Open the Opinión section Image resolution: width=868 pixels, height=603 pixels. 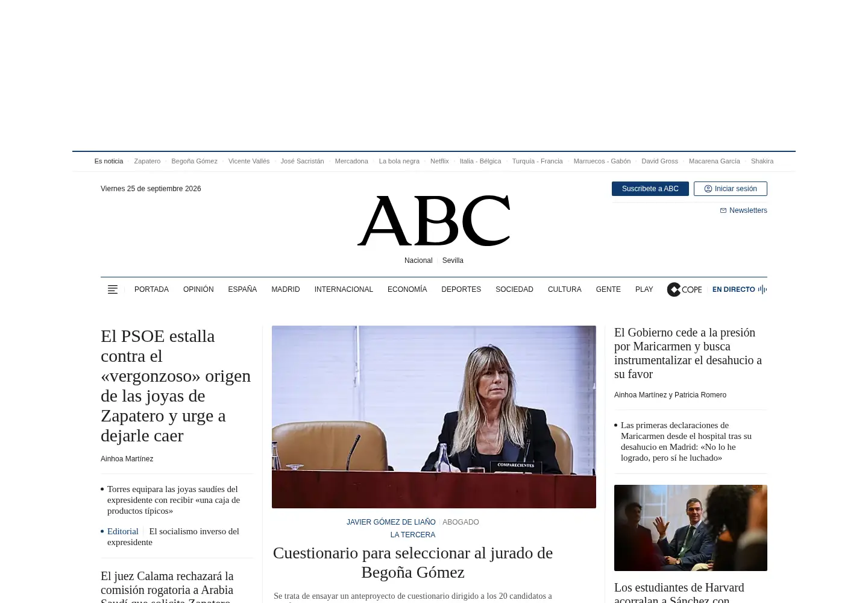[x=198, y=289]
